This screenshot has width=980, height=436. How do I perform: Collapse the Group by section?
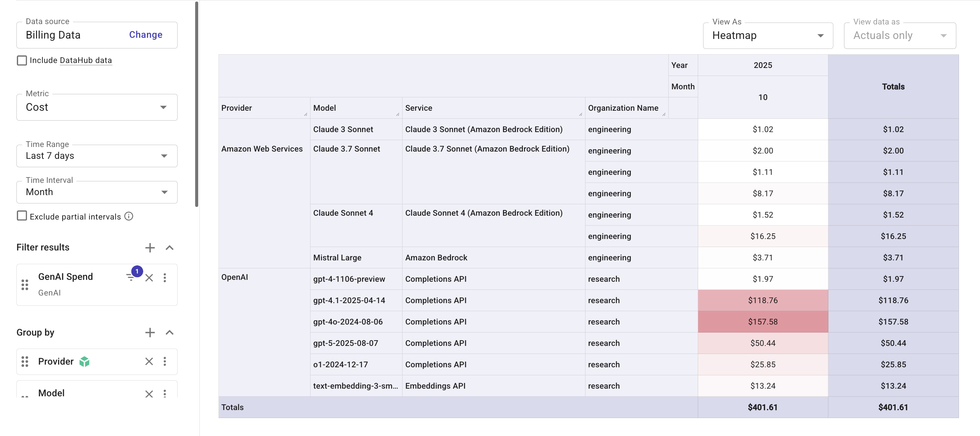[x=170, y=333]
